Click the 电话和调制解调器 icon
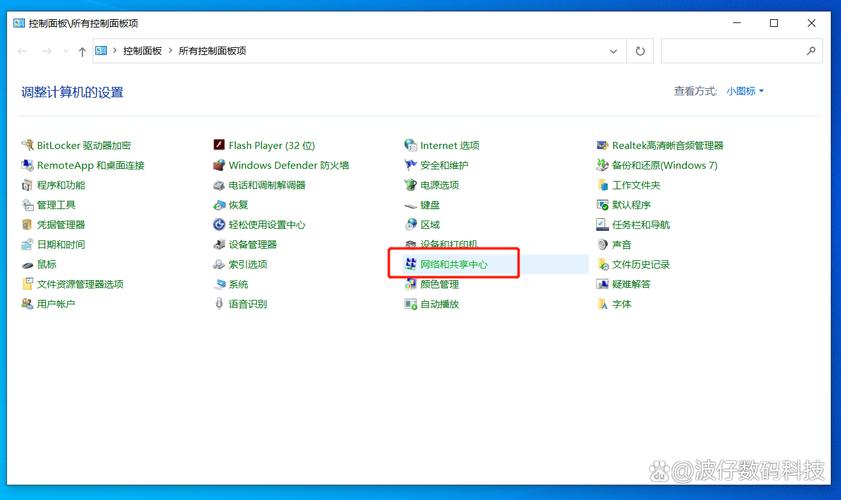841x500 pixels. coord(219,185)
